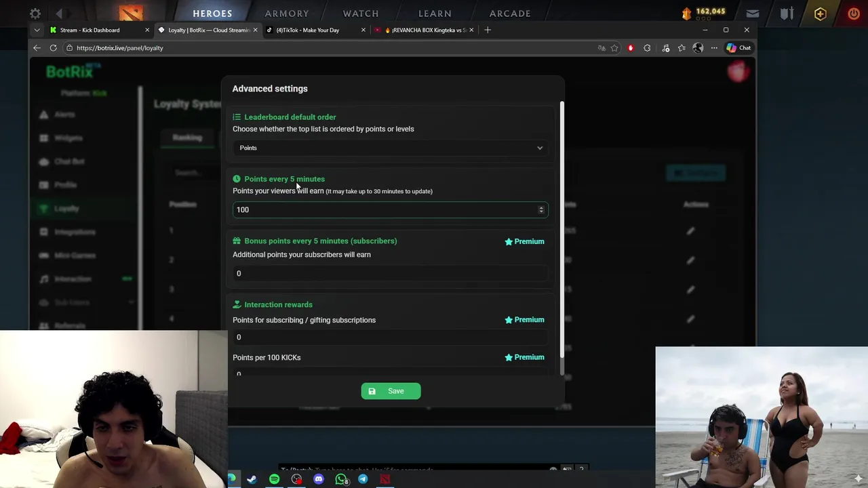Open the HEROES tab in Dota
868x488 pixels.
212,14
